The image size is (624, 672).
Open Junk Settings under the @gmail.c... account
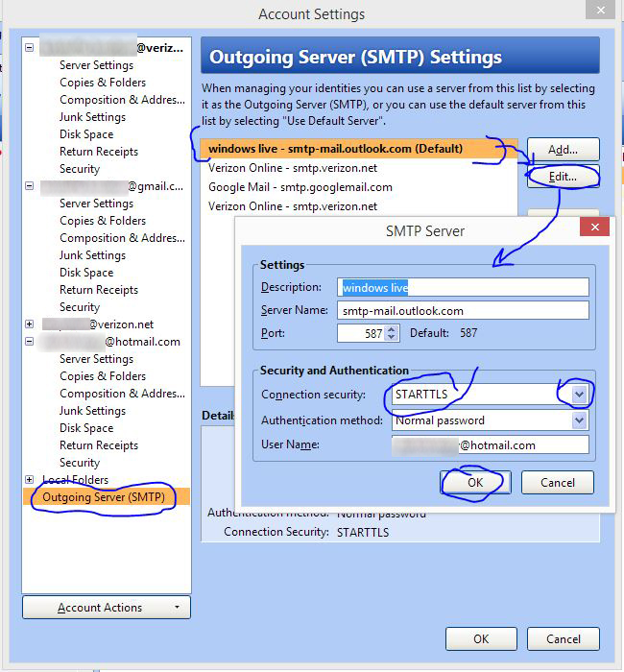point(92,255)
